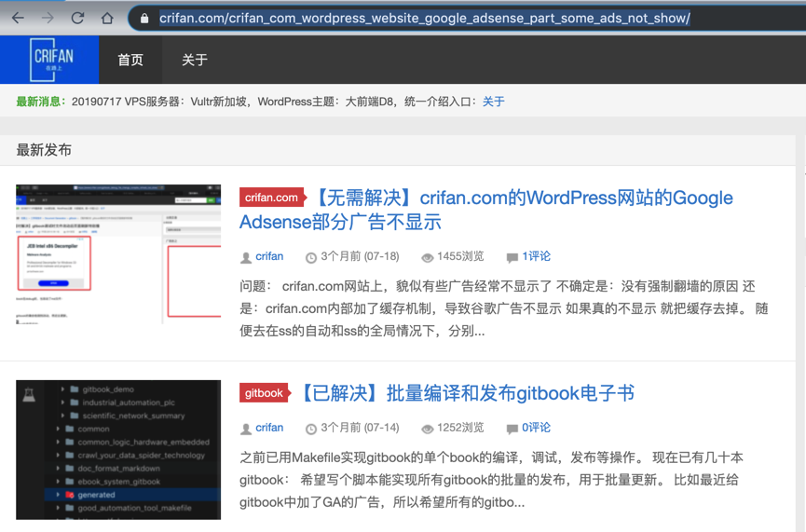This screenshot has width=806, height=532.
Task: Follow the 关于 link in the news bar
Action: tap(494, 102)
